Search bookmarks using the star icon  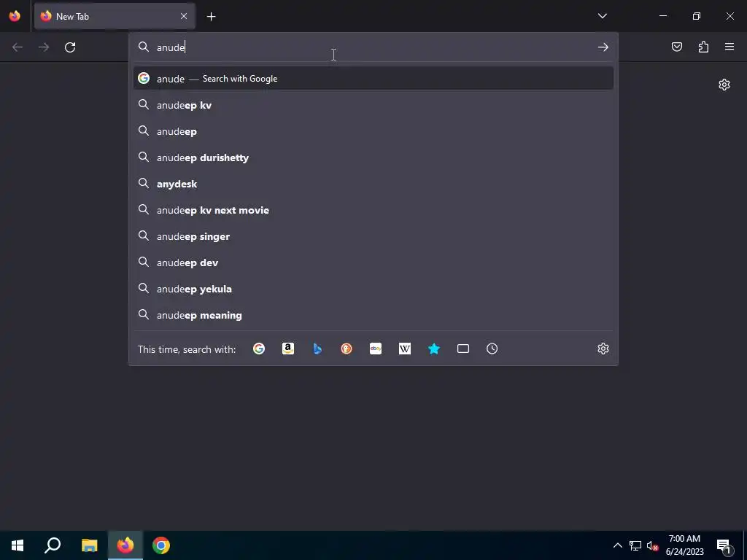(x=433, y=349)
